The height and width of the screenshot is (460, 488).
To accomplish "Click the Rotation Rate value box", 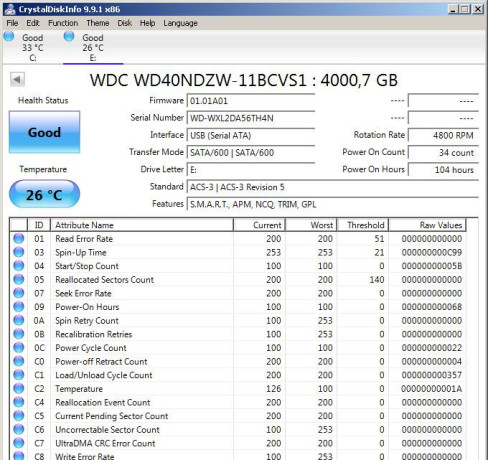I will (443, 135).
